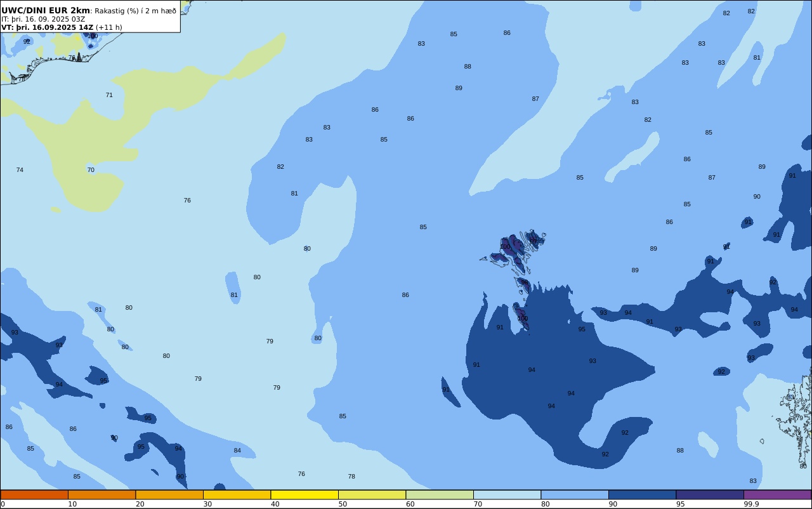Select the amber 20–30 legend color

tap(169, 494)
